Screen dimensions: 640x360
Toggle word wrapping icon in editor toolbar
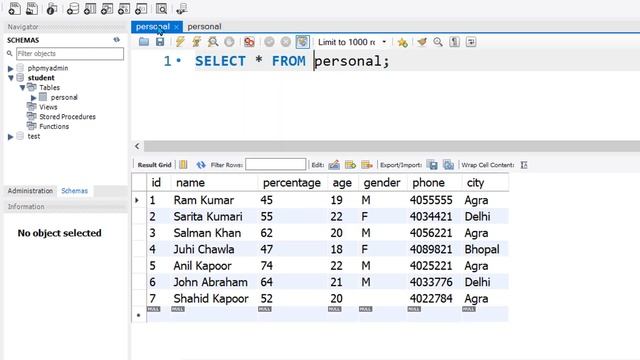point(471,42)
